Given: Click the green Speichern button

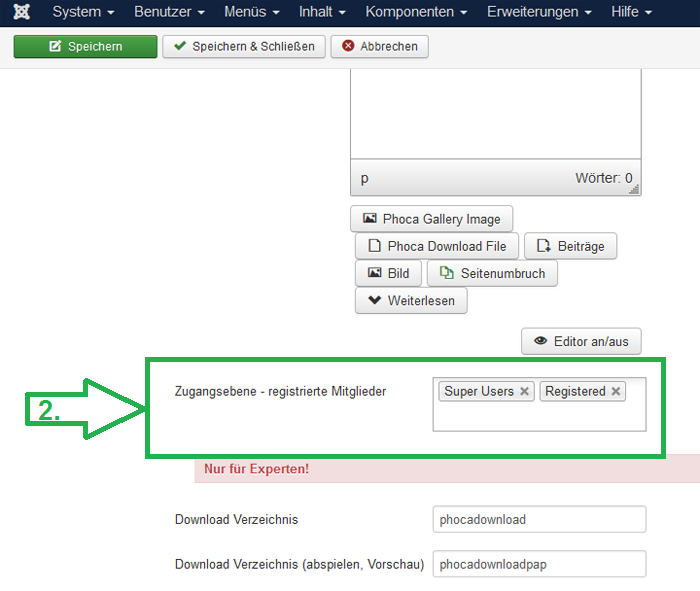Looking at the screenshot, I should 85,47.
